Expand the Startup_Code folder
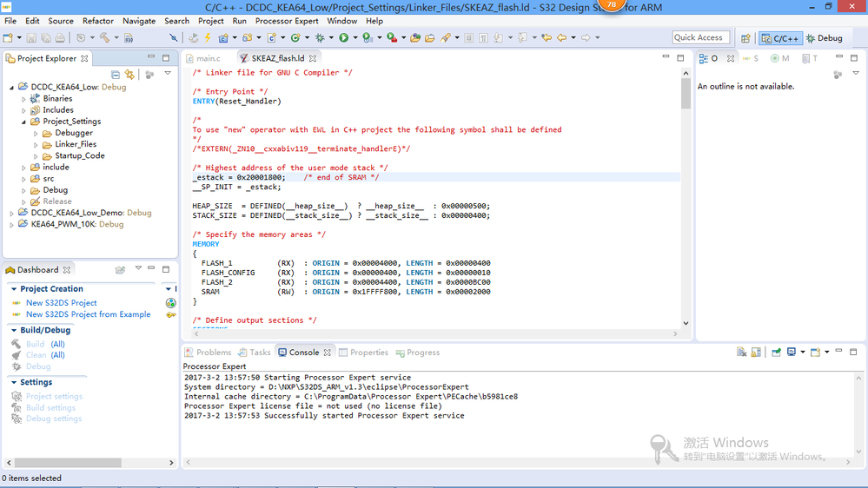 36,156
